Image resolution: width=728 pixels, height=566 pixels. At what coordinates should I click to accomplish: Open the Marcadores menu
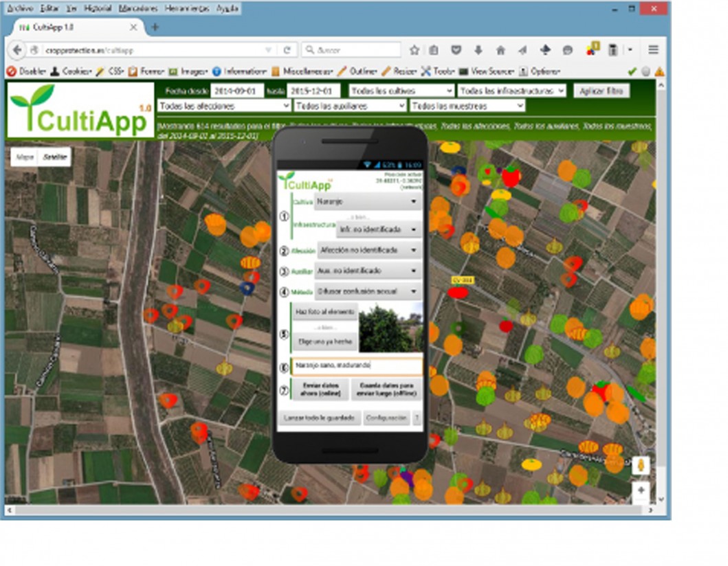tap(138, 8)
